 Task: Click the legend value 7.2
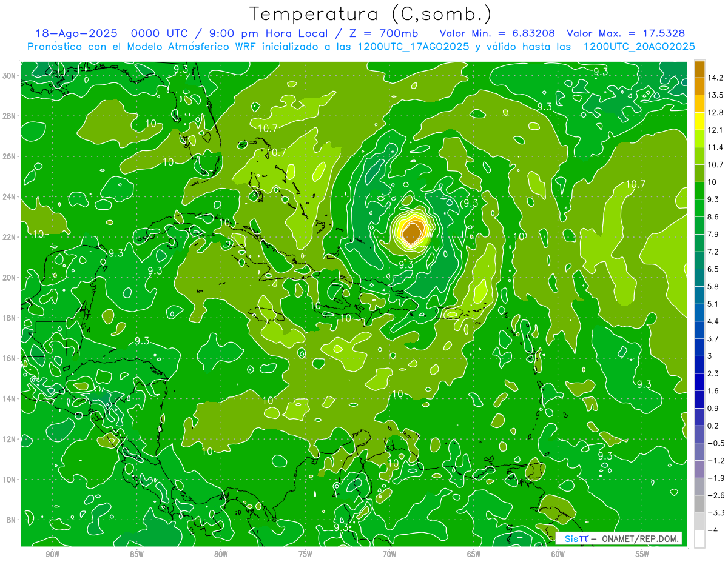pos(714,252)
